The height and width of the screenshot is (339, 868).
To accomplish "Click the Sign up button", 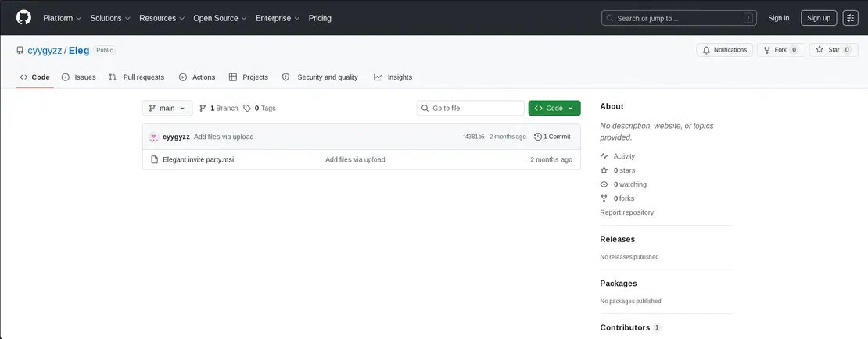I will tap(819, 18).
